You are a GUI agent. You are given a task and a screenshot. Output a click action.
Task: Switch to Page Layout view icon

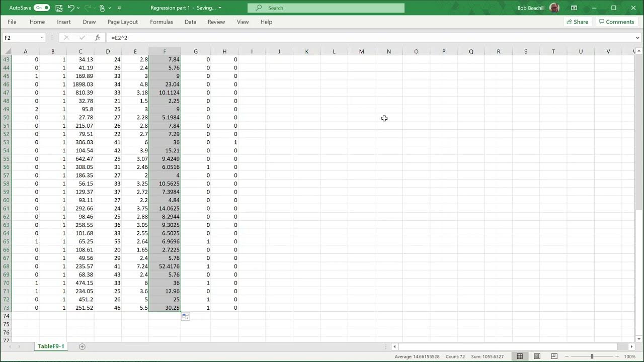tap(537, 356)
